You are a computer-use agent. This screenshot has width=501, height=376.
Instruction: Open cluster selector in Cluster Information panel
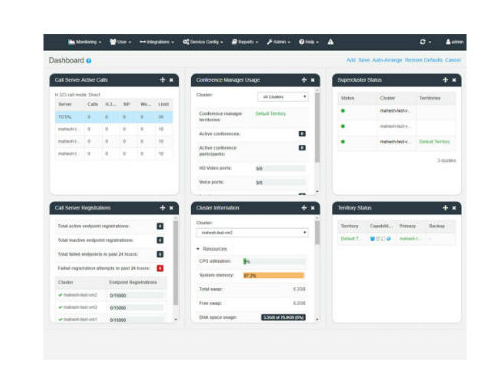click(252, 232)
